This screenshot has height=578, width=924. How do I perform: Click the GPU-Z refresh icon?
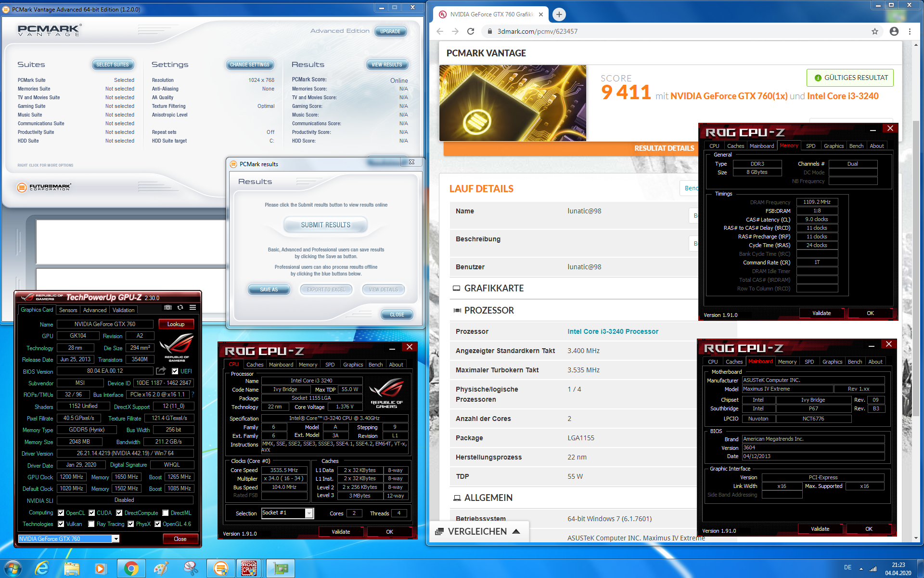click(x=180, y=307)
